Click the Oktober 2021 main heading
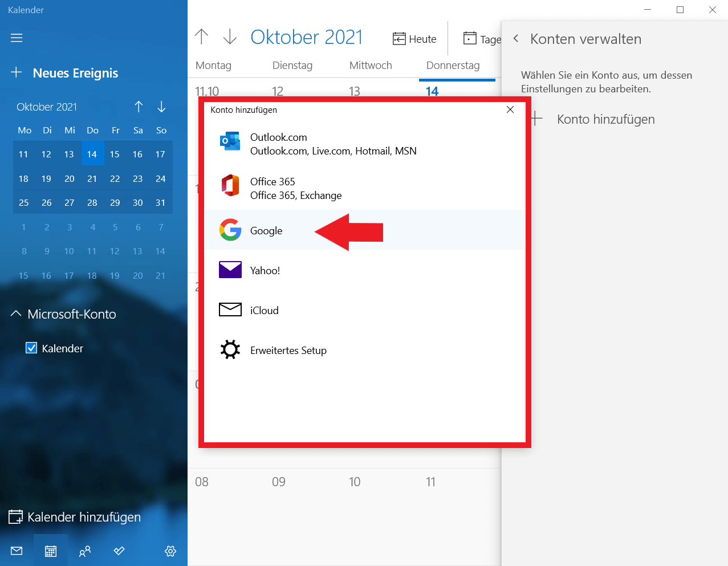Image resolution: width=728 pixels, height=566 pixels. click(307, 37)
